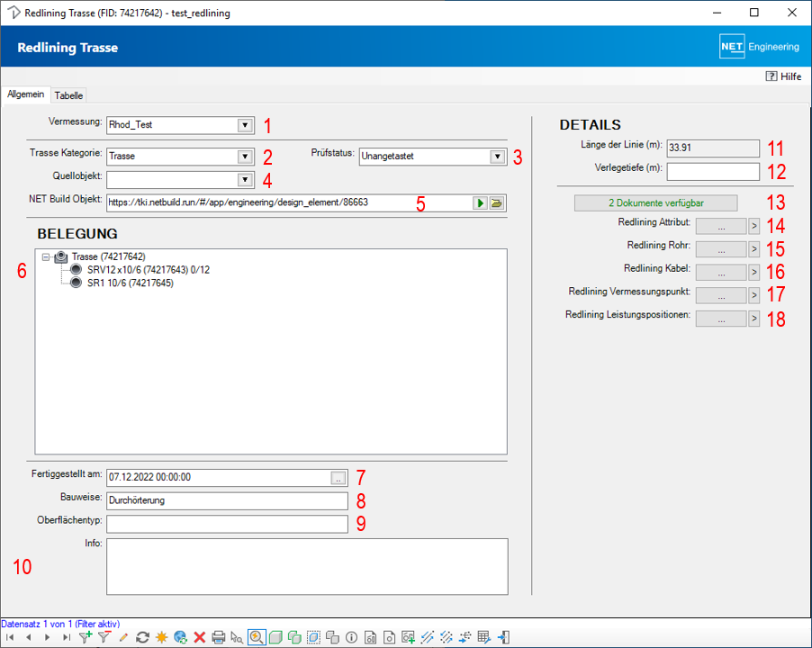Image resolution: width=812 pixels, height=648 pixels.
Task: Click the document with green plus icon
Action: pyautogui.click(x=409, y=637)
